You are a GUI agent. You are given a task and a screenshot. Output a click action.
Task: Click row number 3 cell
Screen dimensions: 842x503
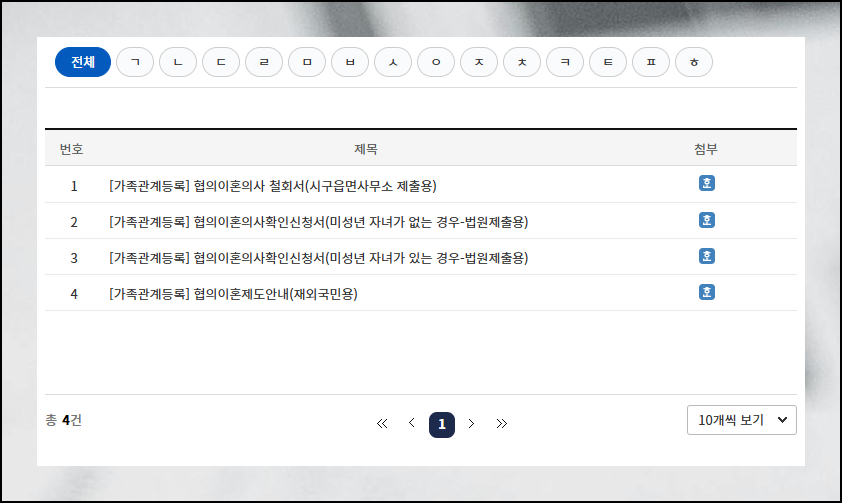[74, 258]
